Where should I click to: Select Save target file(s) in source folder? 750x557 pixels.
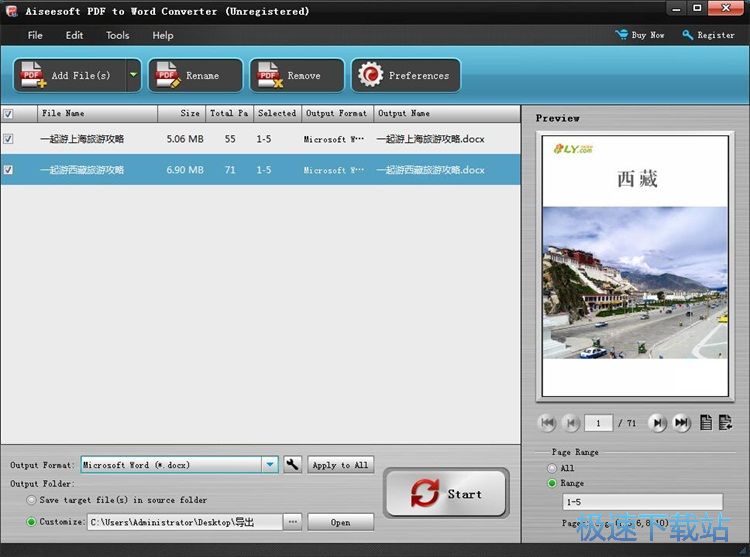click(31, 500)
